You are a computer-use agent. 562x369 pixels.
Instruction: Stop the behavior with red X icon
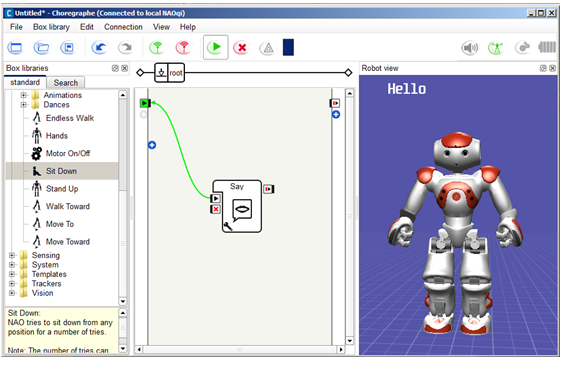(242, 48)
